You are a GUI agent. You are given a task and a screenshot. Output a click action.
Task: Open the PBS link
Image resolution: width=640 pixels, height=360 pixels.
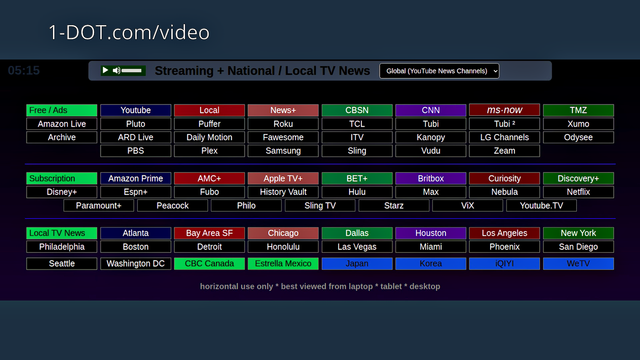click(x=136, y=151)
